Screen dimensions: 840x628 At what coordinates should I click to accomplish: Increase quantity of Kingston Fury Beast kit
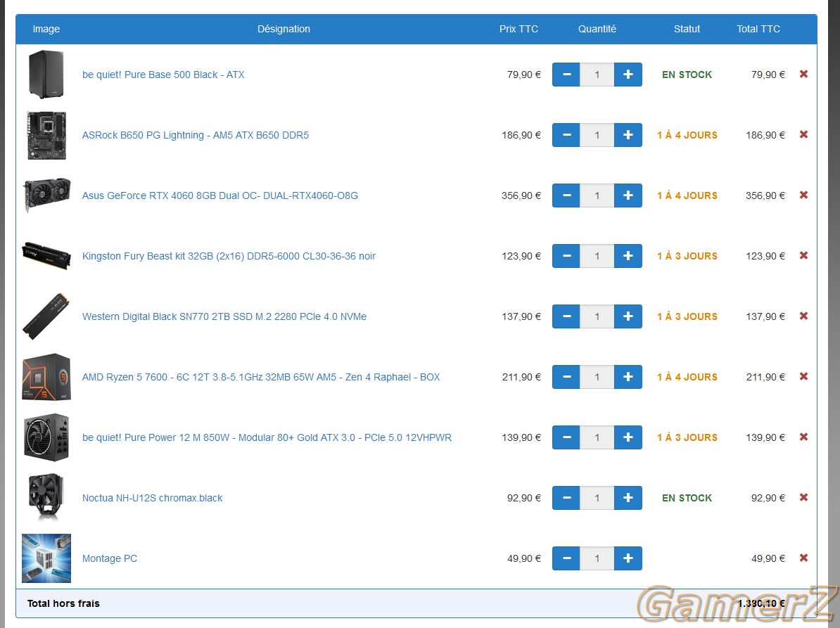point(628,256)
